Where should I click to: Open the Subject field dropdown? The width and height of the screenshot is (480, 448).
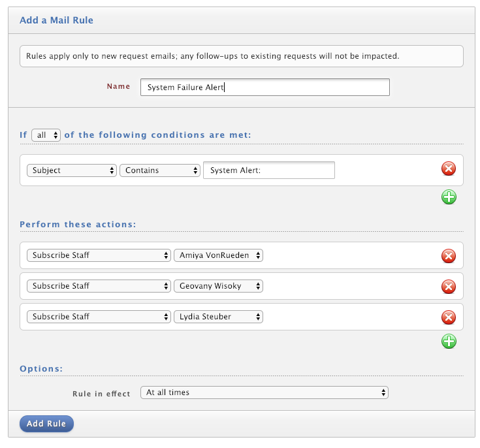(x=72, y=170)
